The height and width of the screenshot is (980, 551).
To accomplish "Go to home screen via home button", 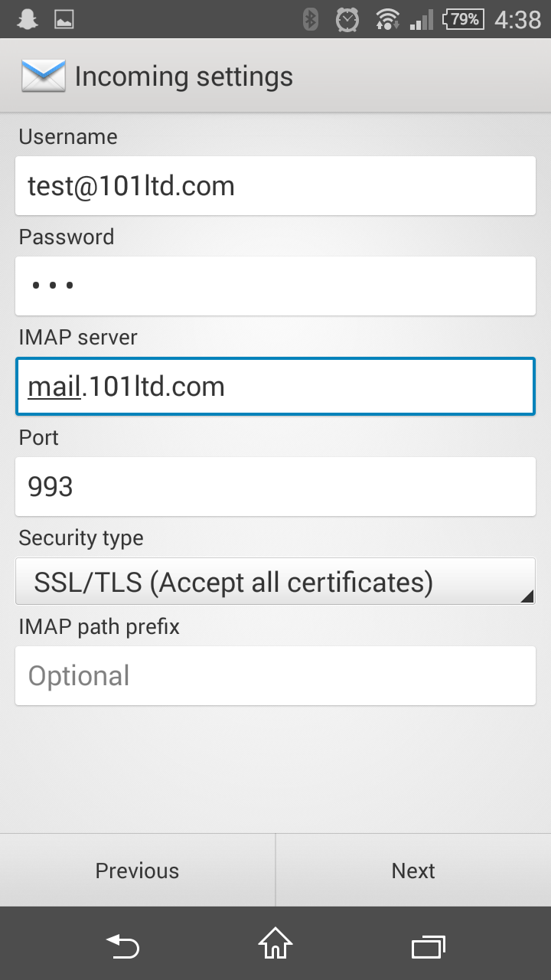I will (x=275, y=943).
